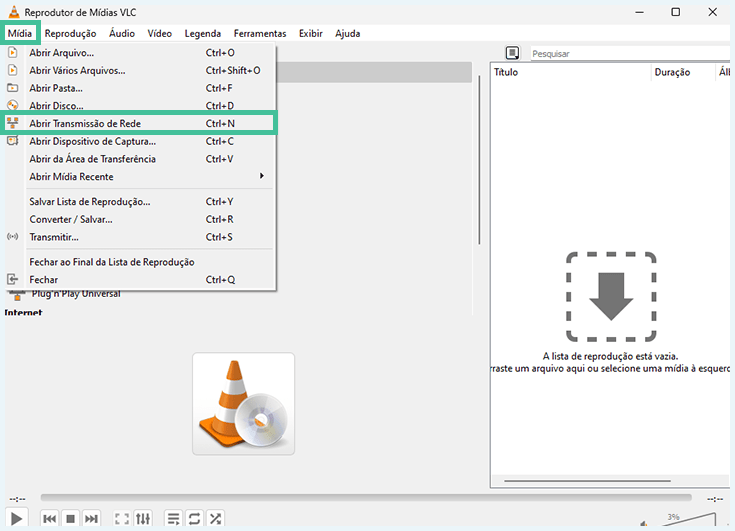Screen dimensions: 735x531
Task: Skip to previous media track
Action: [x=49, y=518]
